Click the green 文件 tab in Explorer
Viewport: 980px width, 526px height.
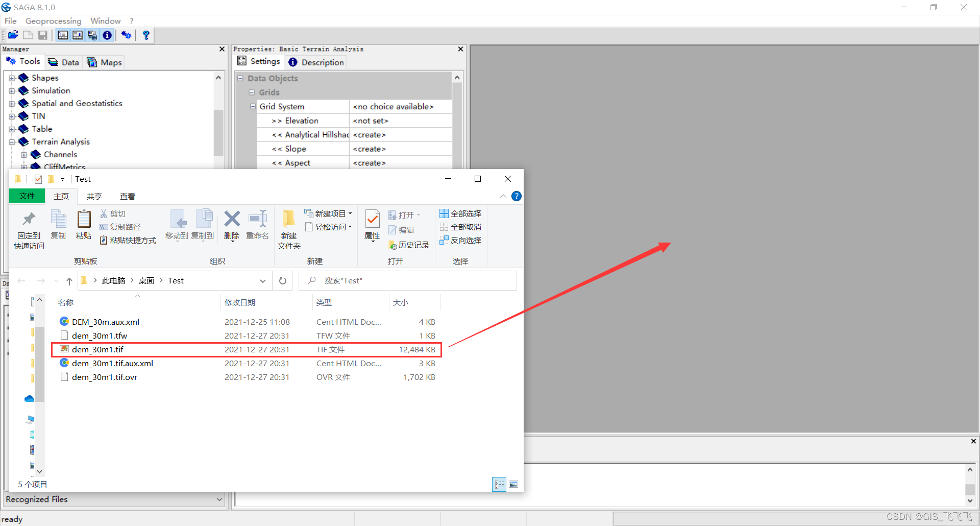pos(27,196)
